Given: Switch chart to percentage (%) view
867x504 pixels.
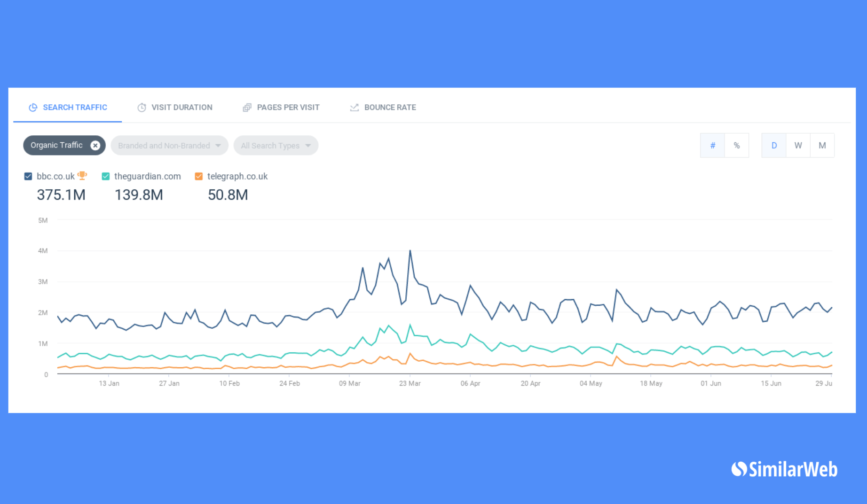Looking at the screenshot, I should [x=737, y=146].
